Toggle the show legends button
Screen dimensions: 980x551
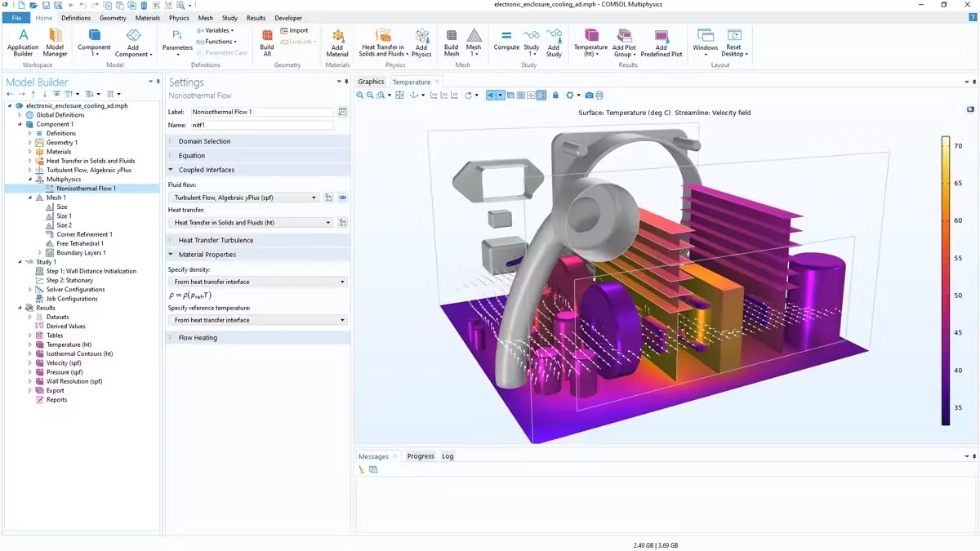click(541, 96)
